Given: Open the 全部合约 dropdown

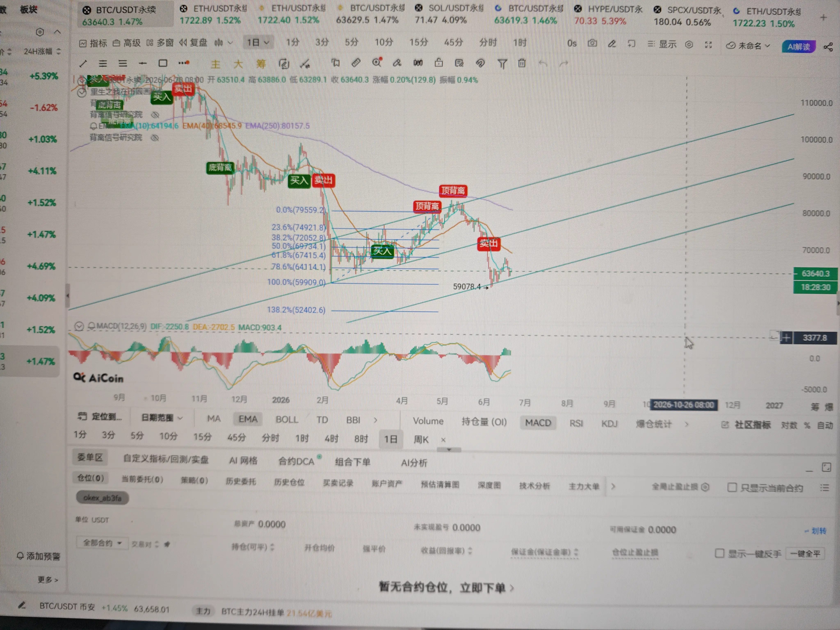Looking at the screenshot, I should tap(102, 543).
